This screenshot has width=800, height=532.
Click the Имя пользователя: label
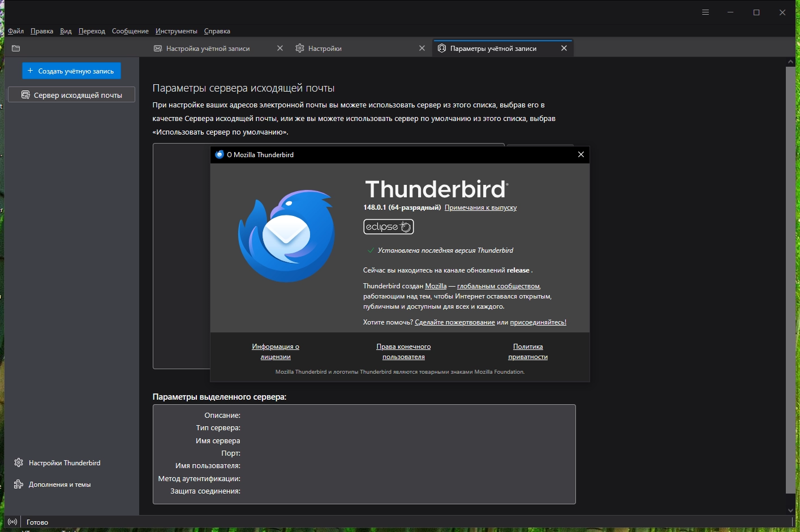click(x=208, y=466)
